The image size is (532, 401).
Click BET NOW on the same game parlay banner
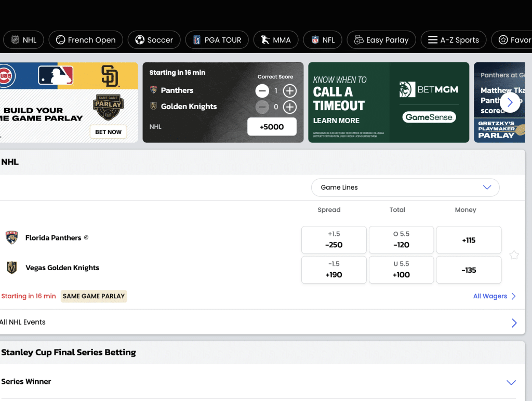(108, 132)
